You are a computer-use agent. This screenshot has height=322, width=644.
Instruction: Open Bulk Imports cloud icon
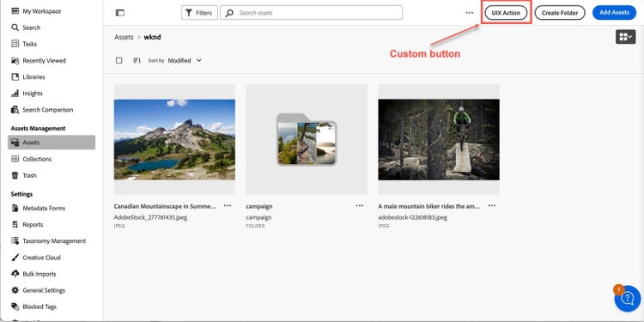15,274
